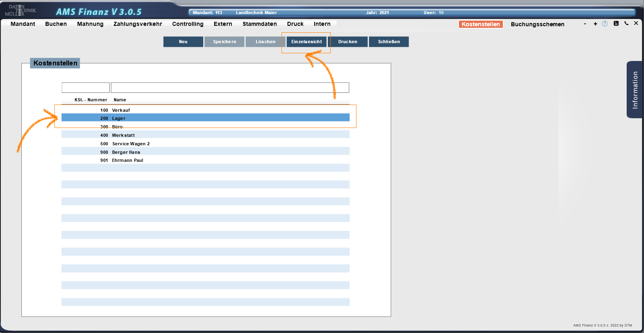Viewport: 644px width, 333px height.
Task: Open the Zahlungsverkehr menu
Action: (x=138, y=24)
